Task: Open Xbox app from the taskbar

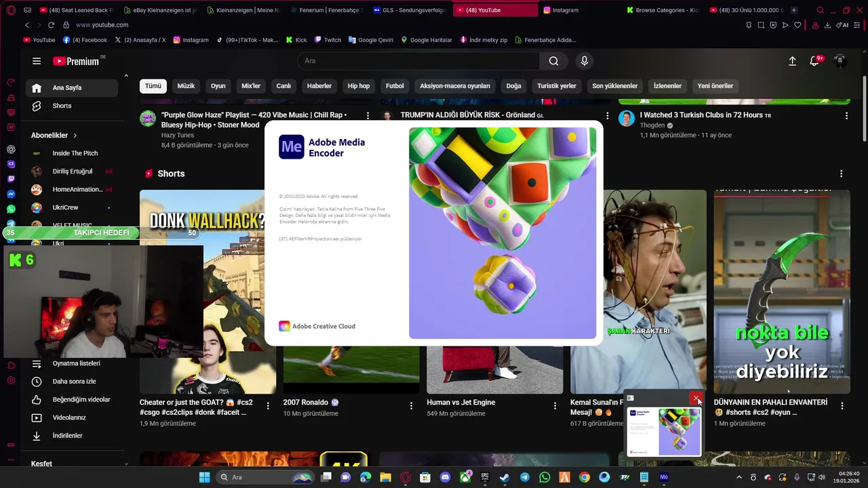Action: coord(465,477)
